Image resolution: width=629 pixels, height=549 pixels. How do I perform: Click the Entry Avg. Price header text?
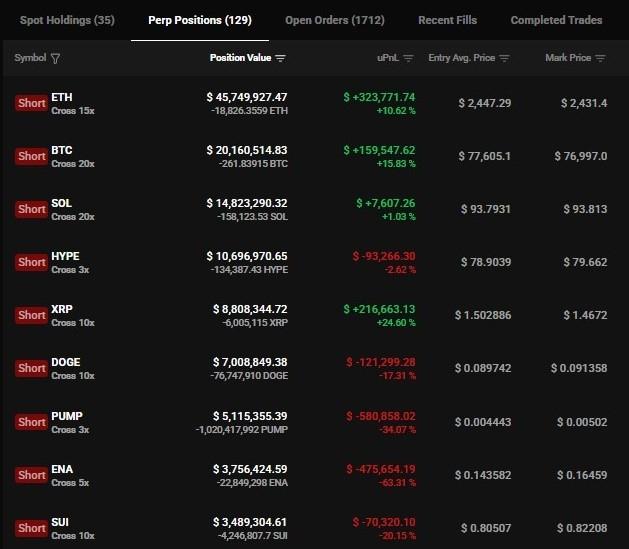pyautogui.click(x=462, y=58)
